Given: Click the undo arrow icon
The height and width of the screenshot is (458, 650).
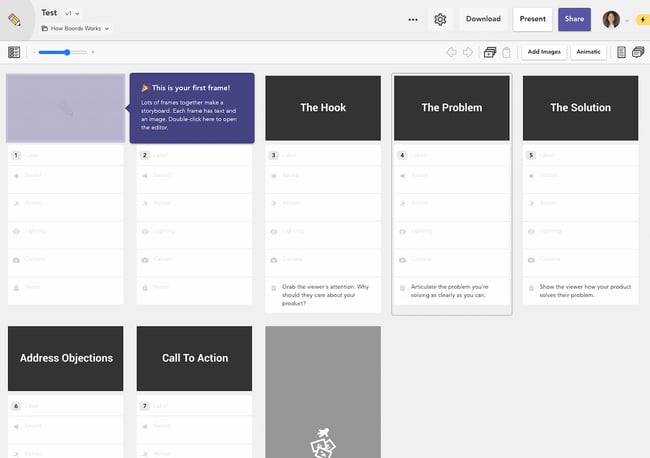Looking at the screenshot, I should pos(451,52).
